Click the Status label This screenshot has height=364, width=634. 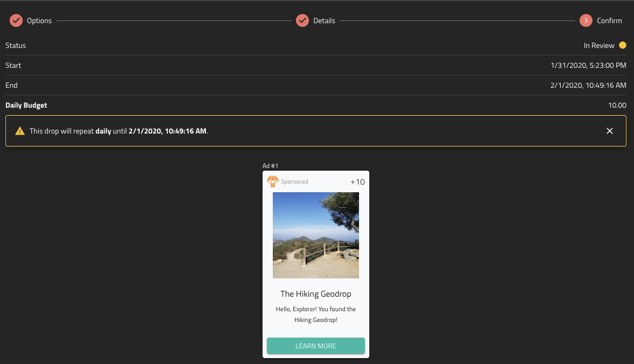(16, 45)
